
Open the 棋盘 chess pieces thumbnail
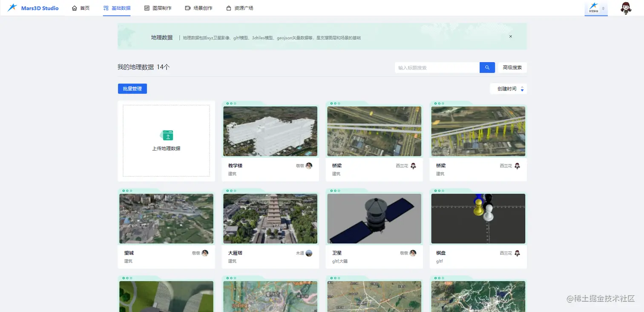point(478,219)
